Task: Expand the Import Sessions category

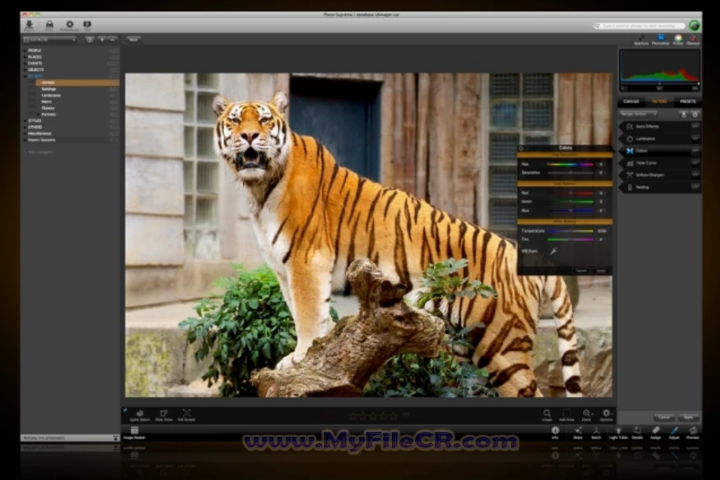Action: pos(25,140)
